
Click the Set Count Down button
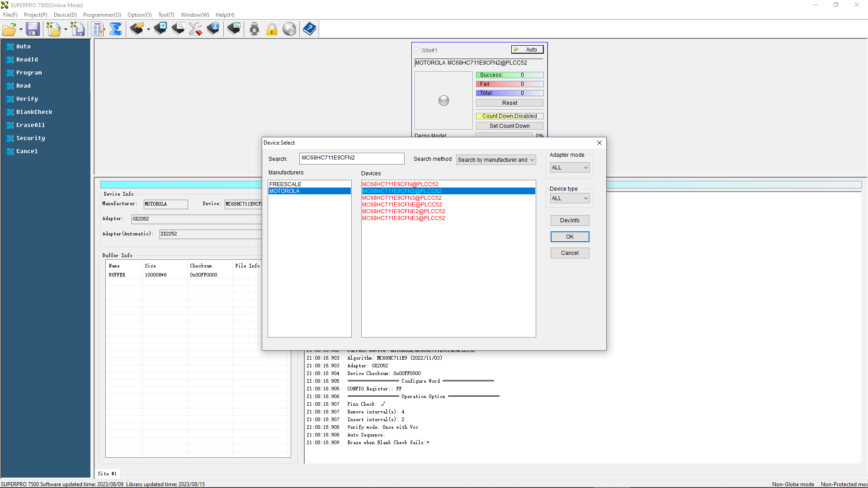[x=509, y=126]
